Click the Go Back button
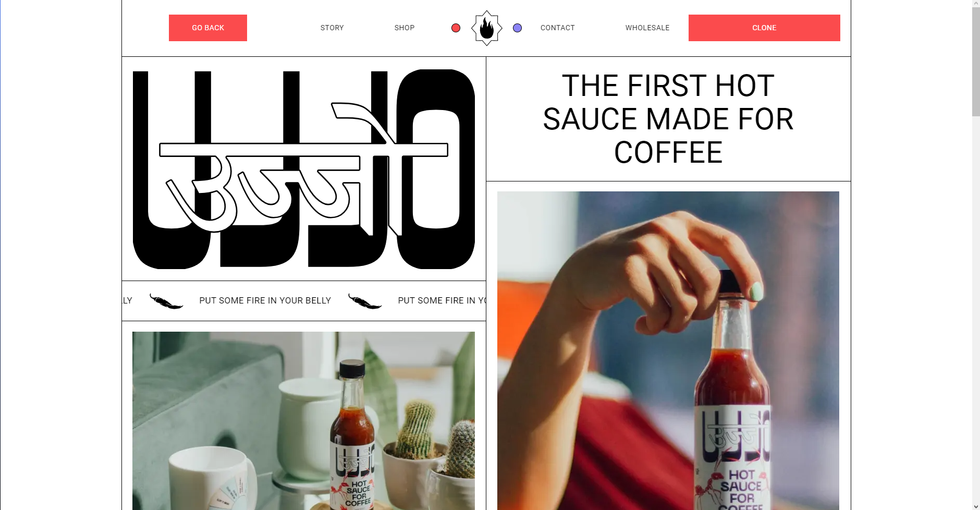Viewport: 980px width, 510px height. coord(208,28)
